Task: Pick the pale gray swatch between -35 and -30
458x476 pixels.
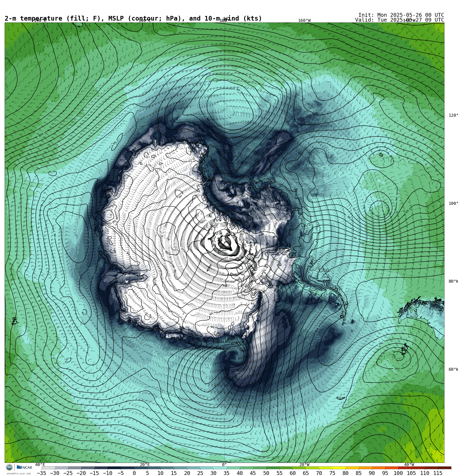Action: tap(48, 468)
